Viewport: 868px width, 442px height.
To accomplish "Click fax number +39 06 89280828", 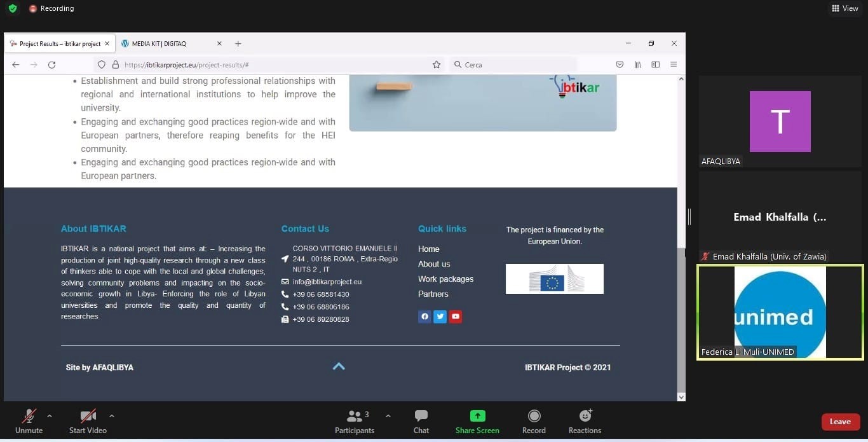I will point(321,319).
